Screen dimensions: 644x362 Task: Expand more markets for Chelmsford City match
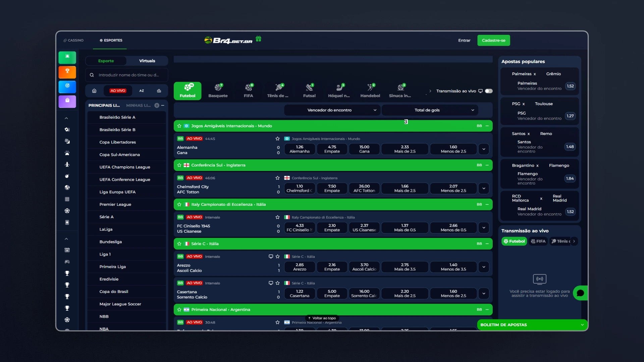pyautogui.click(x=484, y=188)
